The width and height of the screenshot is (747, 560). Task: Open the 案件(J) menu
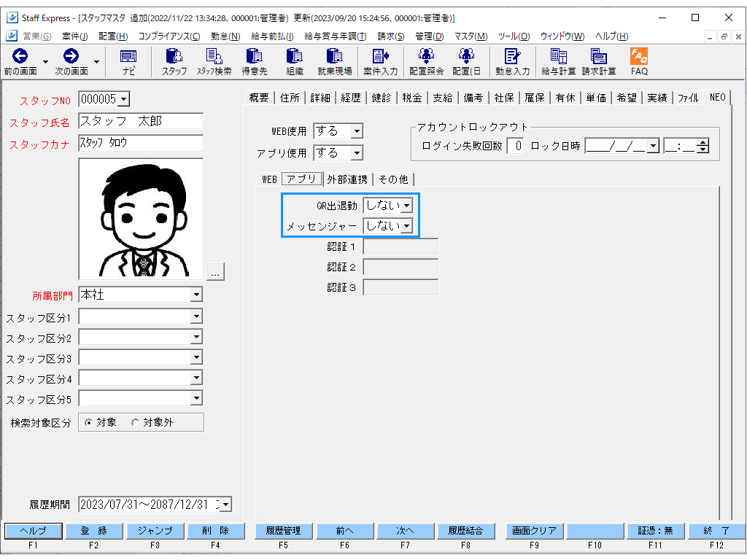coord(75,36)
